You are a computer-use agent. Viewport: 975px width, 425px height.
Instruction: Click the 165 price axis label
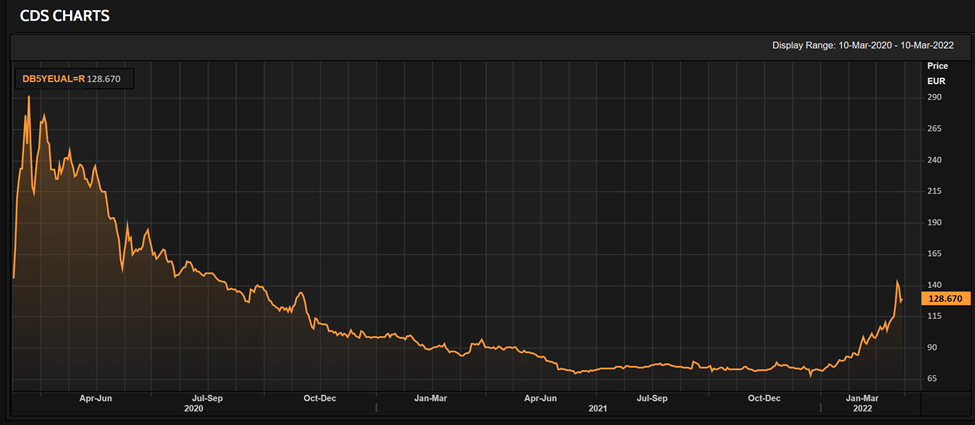click(935, 254)
